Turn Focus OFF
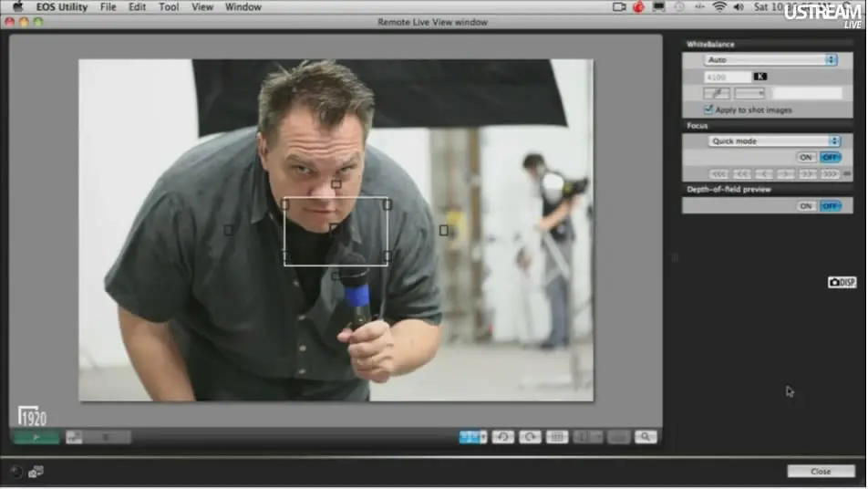868x489 pixels. (x=831, y=157)
